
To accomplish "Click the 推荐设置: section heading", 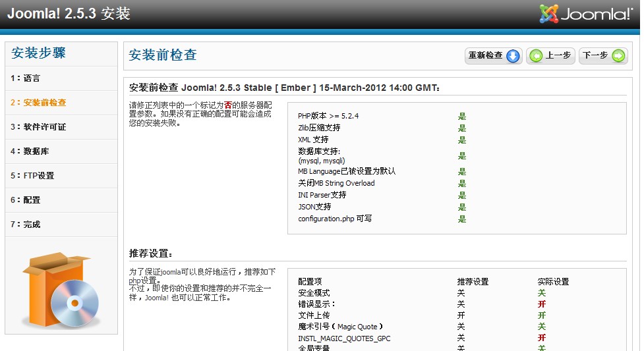I will (151, 254).
